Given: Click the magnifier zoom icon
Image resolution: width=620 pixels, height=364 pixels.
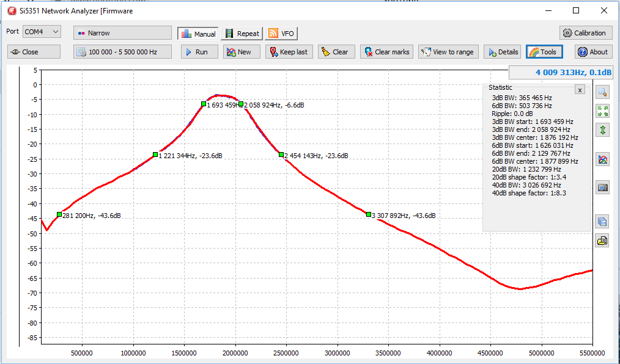Looking at the screenshot, I should pyautogui.click(x=602, y=92).
